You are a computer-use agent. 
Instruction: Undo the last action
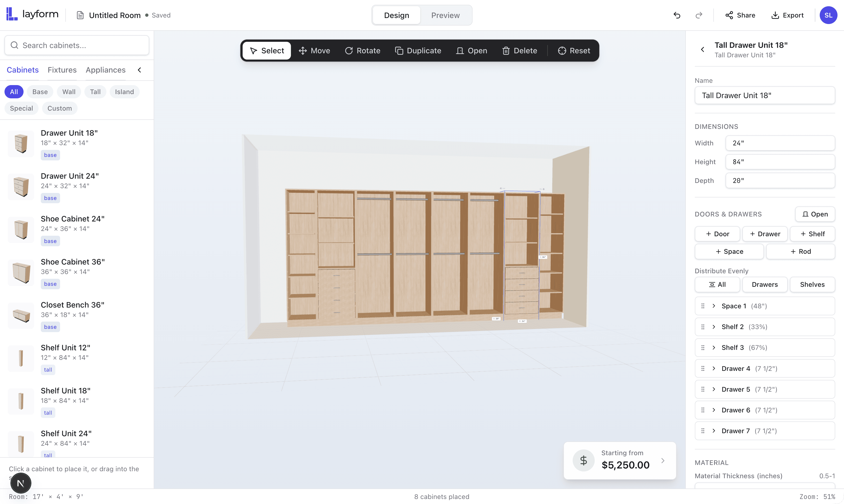coord(677,15)
